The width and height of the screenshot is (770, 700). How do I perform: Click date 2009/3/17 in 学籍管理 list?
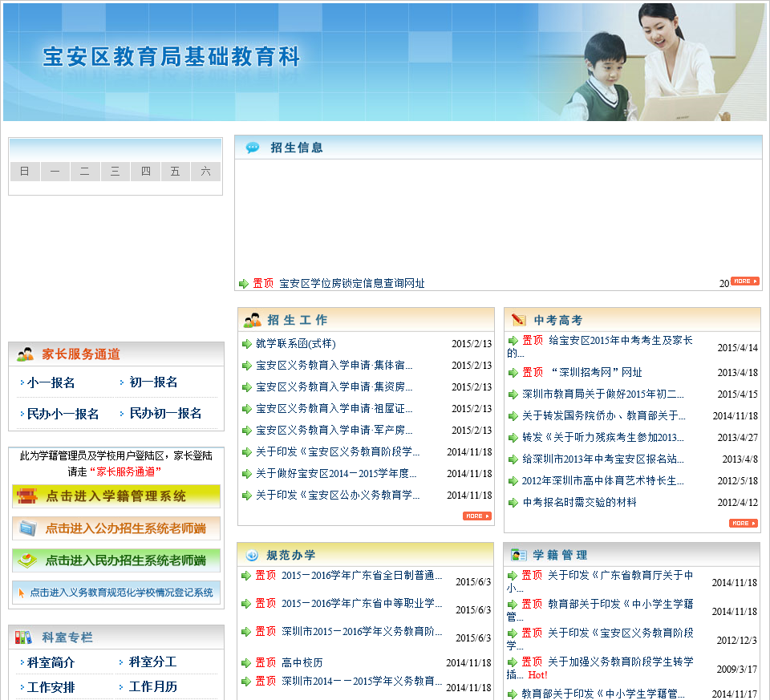[736, 669]
